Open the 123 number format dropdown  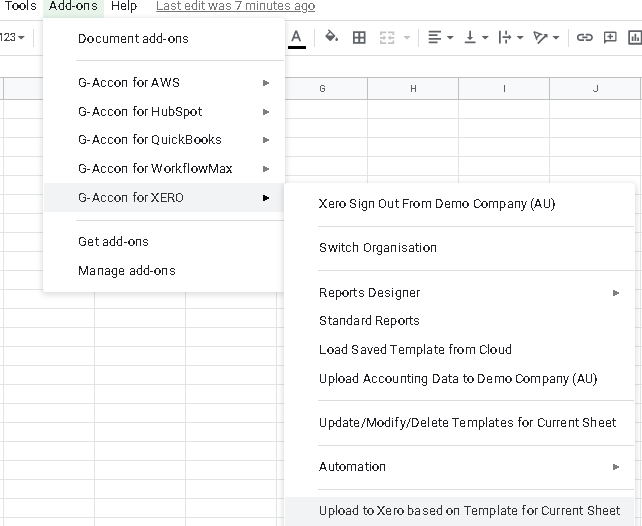(12, 37)
